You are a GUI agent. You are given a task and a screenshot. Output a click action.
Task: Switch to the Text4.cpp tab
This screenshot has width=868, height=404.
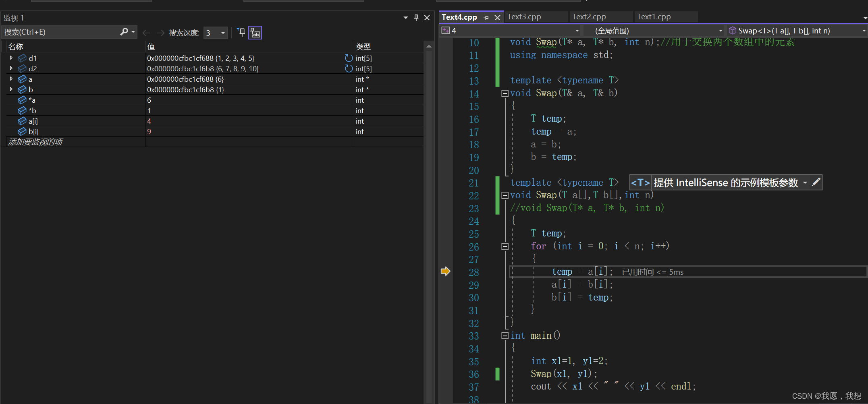pyautogui.click(x=459, y=17)
